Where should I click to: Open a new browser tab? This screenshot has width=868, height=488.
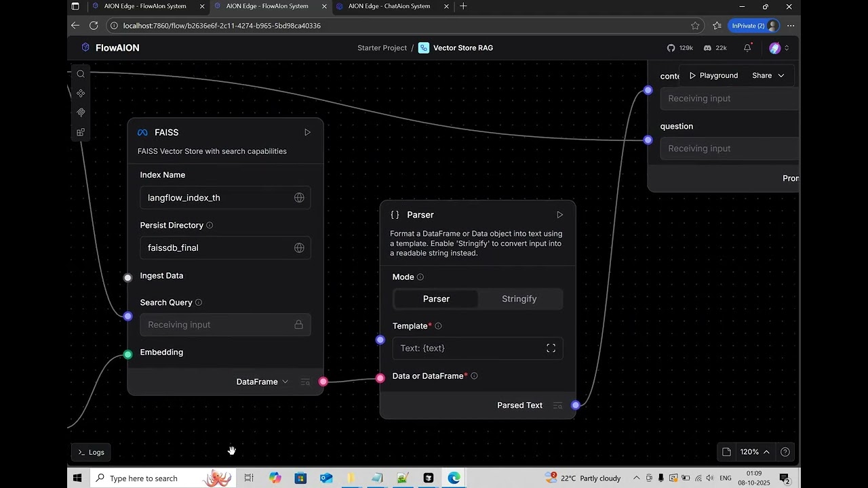pos(463,7)
